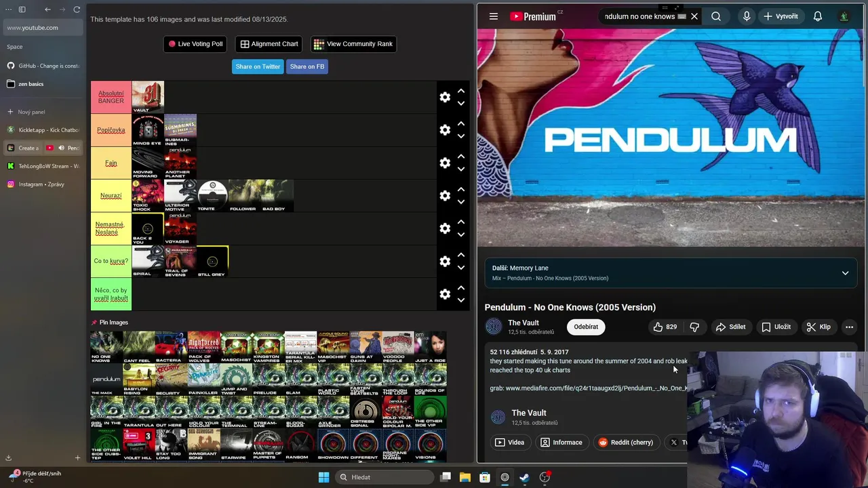Share tier list on FB
Image resolution: width=868 pixels, height=488 pixels.
[307, 66]
